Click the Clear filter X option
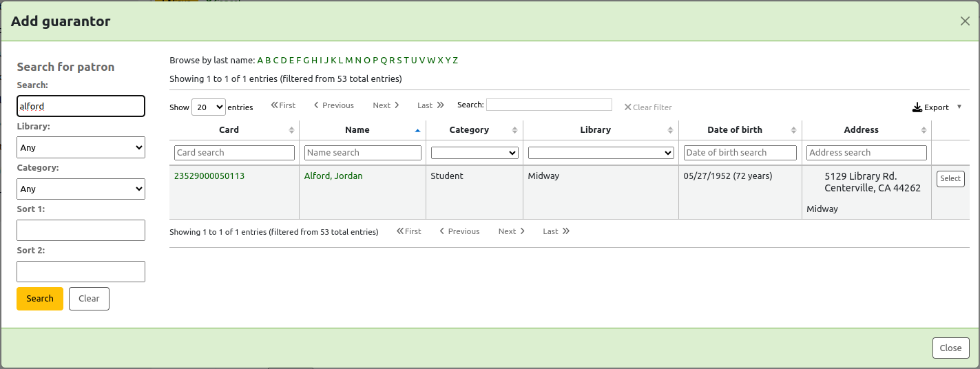Viewport: 980px width, 369px height. pos(647,107)
